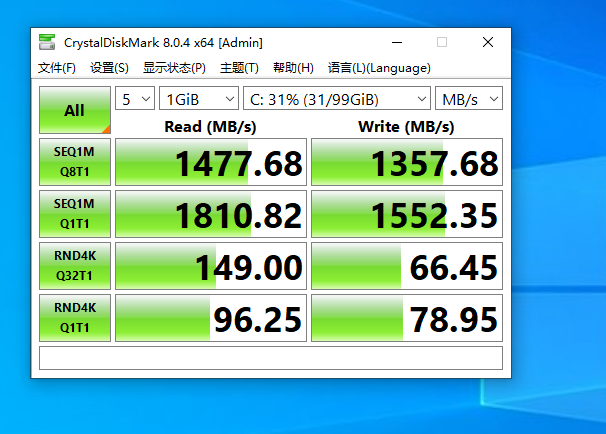The width and height of the screenshot is (606, 434).
Task: Open the 帮助(H) menu
Action: click(x=293, y=68)
